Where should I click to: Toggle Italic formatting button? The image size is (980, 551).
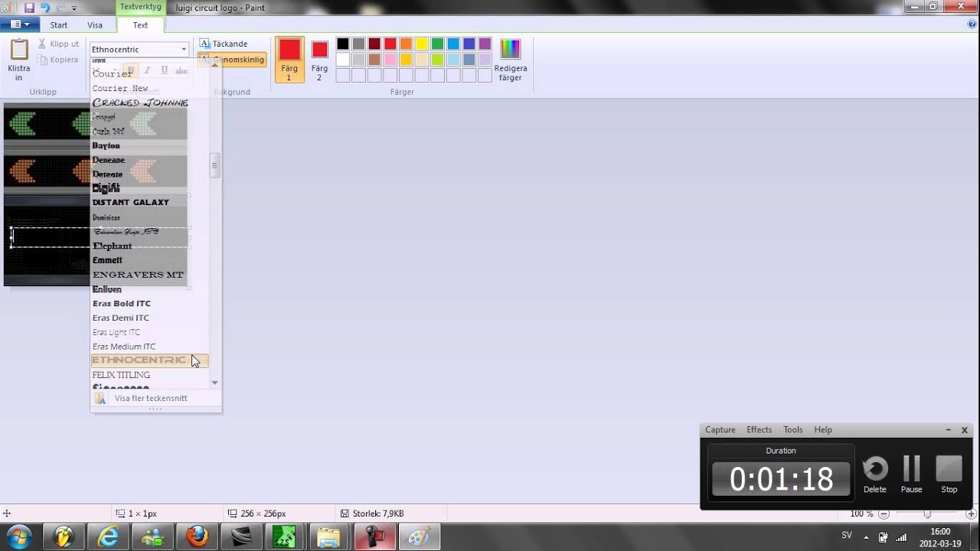[148, 70]
